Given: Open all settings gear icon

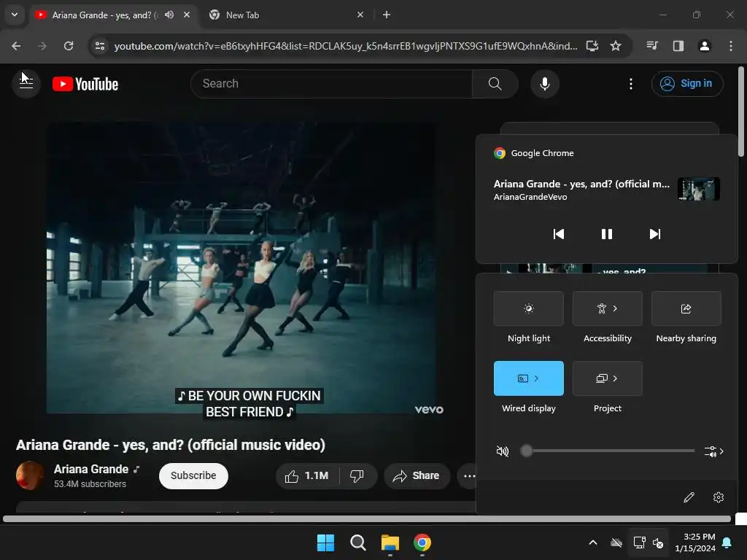Looking at the screenshot, I should click(x=719, y=497).
